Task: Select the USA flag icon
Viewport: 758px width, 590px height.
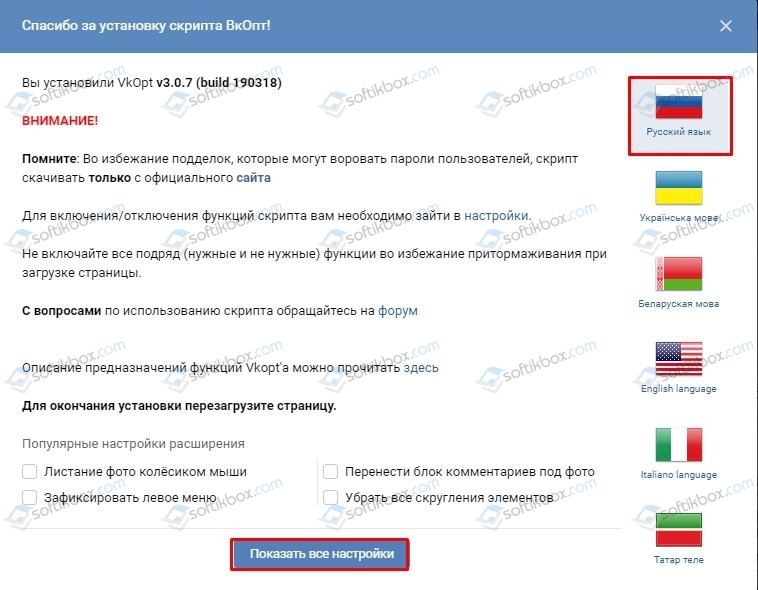Action: (678, 359)
